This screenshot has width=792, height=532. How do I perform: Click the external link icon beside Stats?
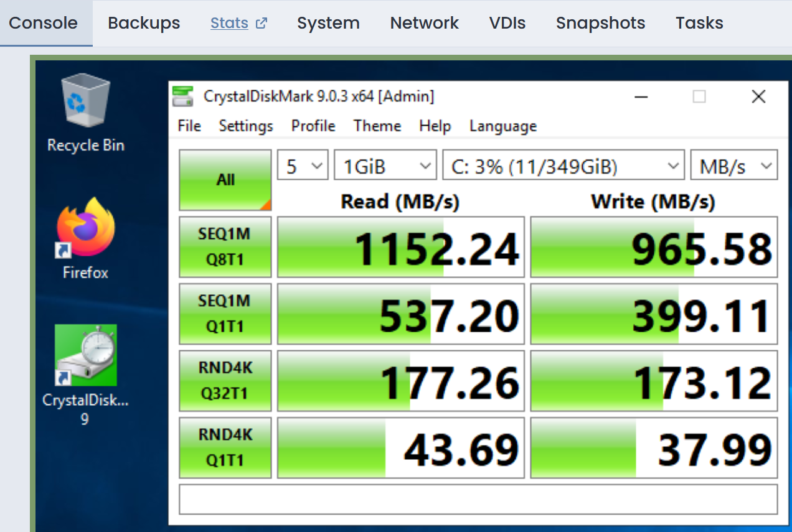point(262,24)
